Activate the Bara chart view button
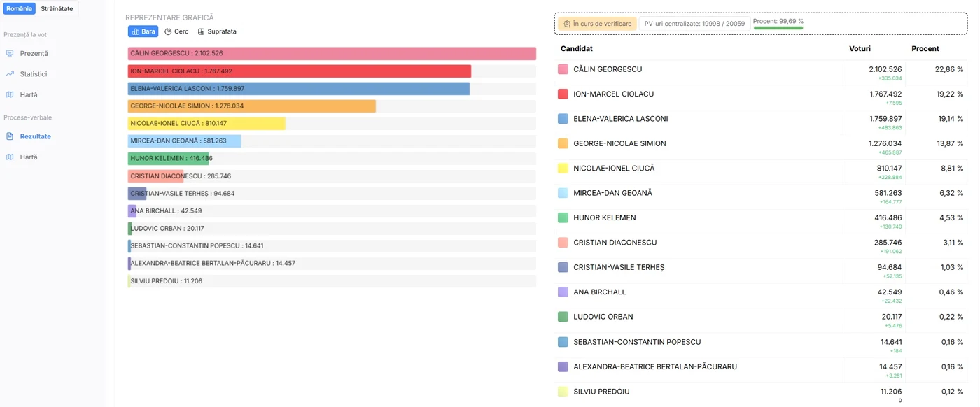The image size is (980, 407). pyautogui.click(x=143, y=31)
